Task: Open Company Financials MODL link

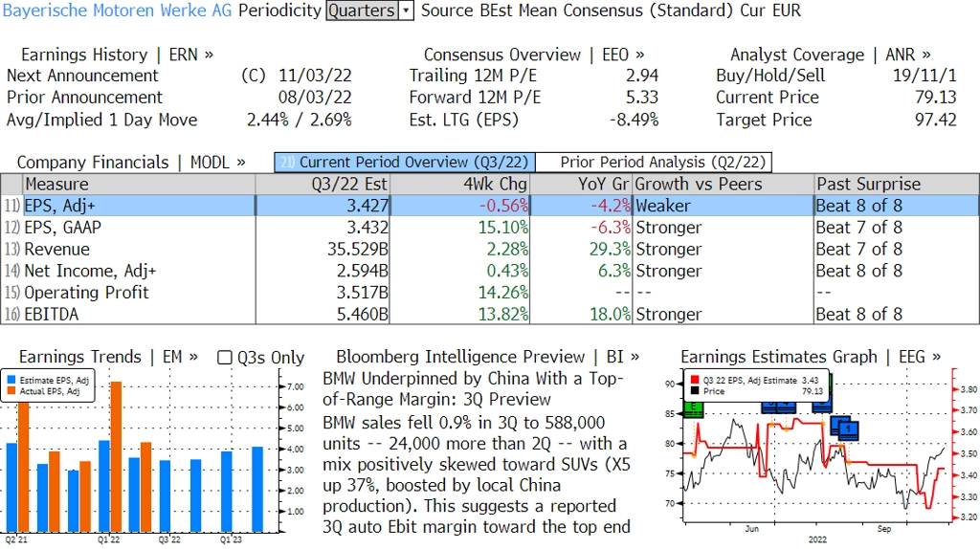Action: point(131,163)
